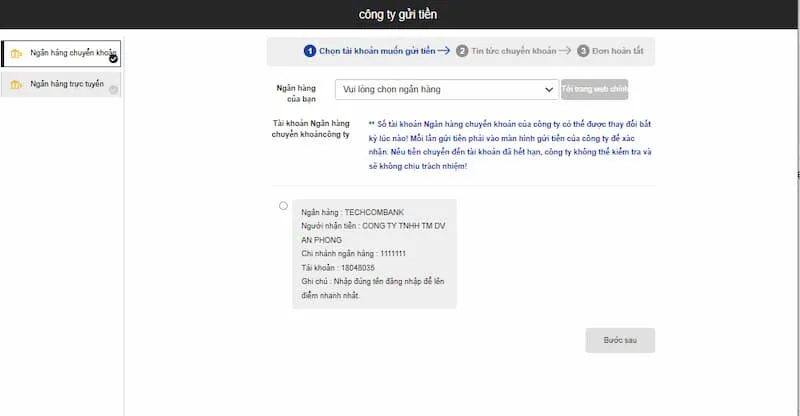Click the Tài khoản : 18048035 line

338,267
